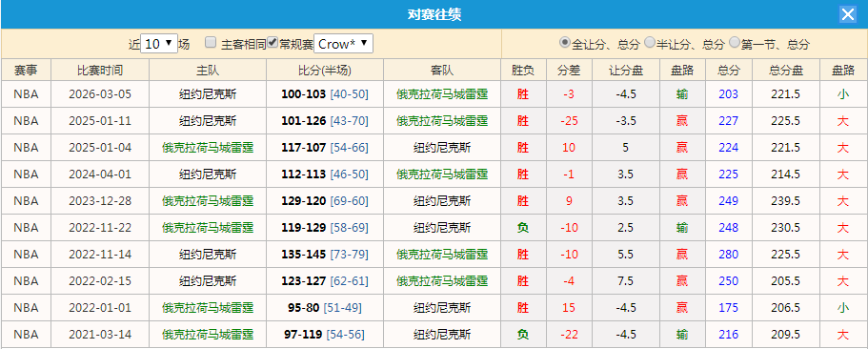
Task: Click the date 2022-01-01
Action: coord(100,307)
